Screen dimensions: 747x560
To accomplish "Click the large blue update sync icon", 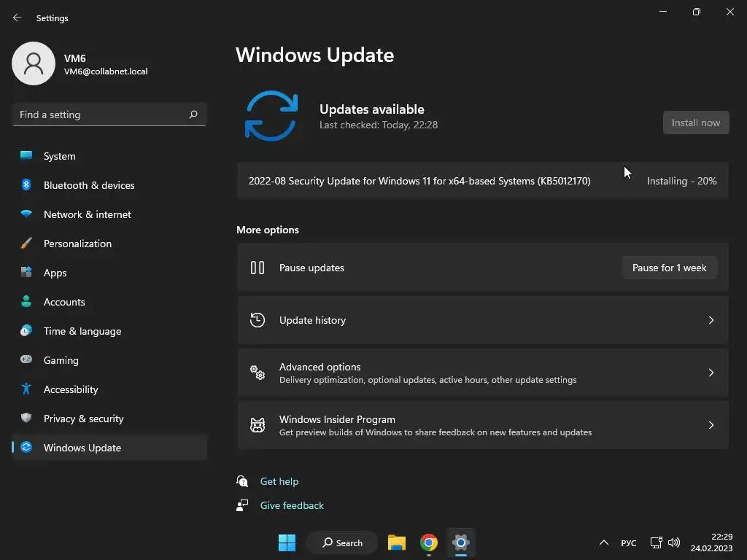I will (271, 116).
